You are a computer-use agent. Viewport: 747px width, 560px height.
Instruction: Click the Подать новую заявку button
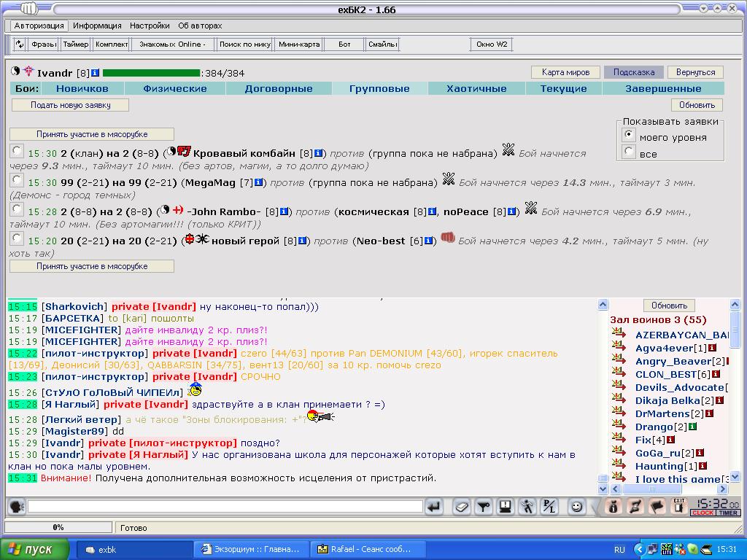pyautogui.click(x=71, y=105)
